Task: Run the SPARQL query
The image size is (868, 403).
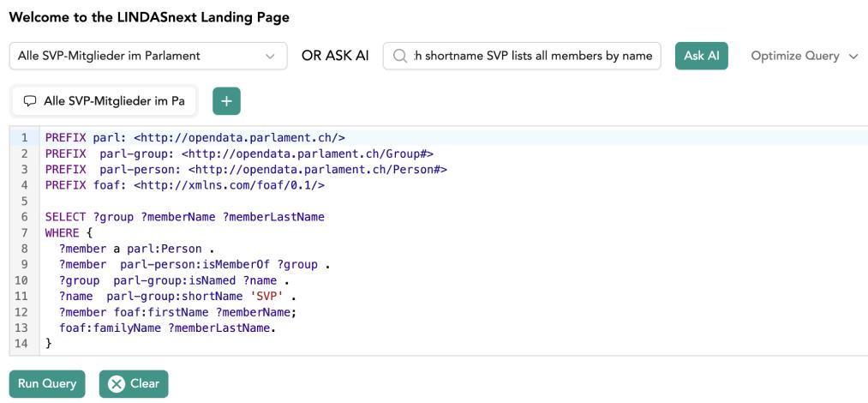Action: [47, 383]
